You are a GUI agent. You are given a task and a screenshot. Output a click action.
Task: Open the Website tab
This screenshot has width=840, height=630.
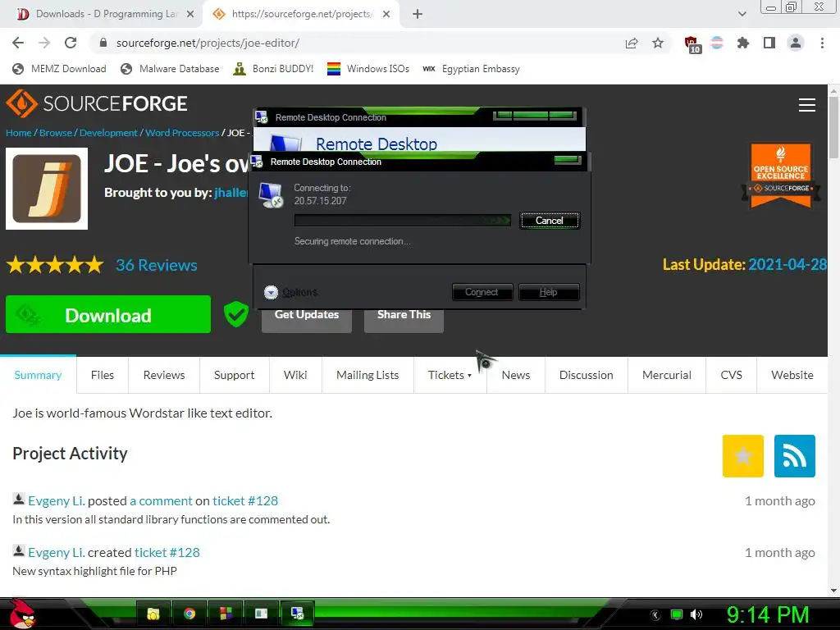[792, 375]
